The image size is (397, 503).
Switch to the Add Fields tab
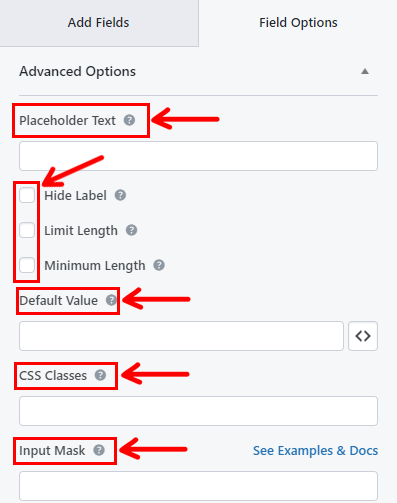pos(99,23)
